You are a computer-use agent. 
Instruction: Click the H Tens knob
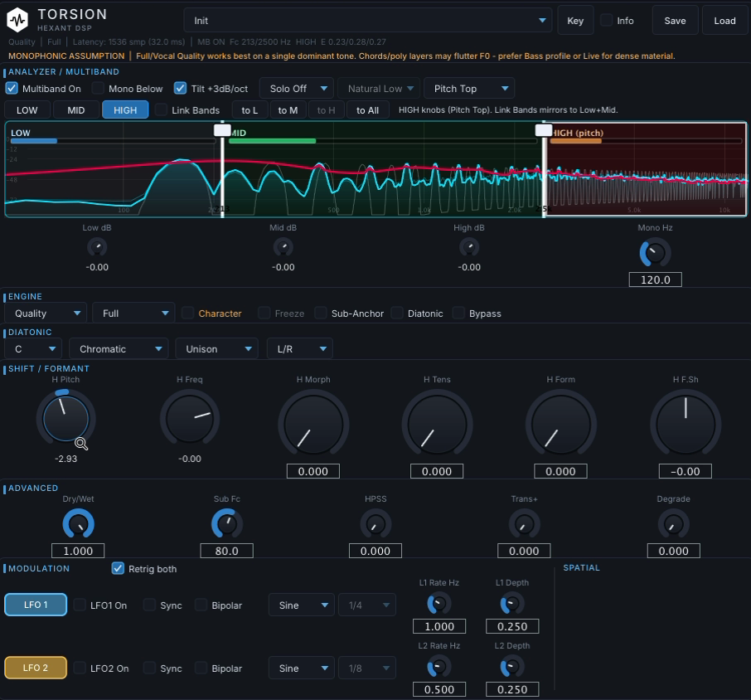pyautogui.click(x=437, y=424)
